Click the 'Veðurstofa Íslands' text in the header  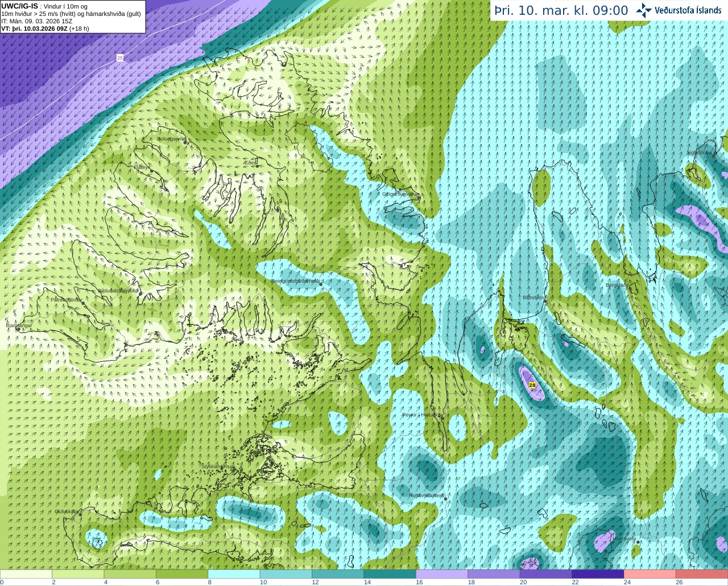tap(688, 10)
